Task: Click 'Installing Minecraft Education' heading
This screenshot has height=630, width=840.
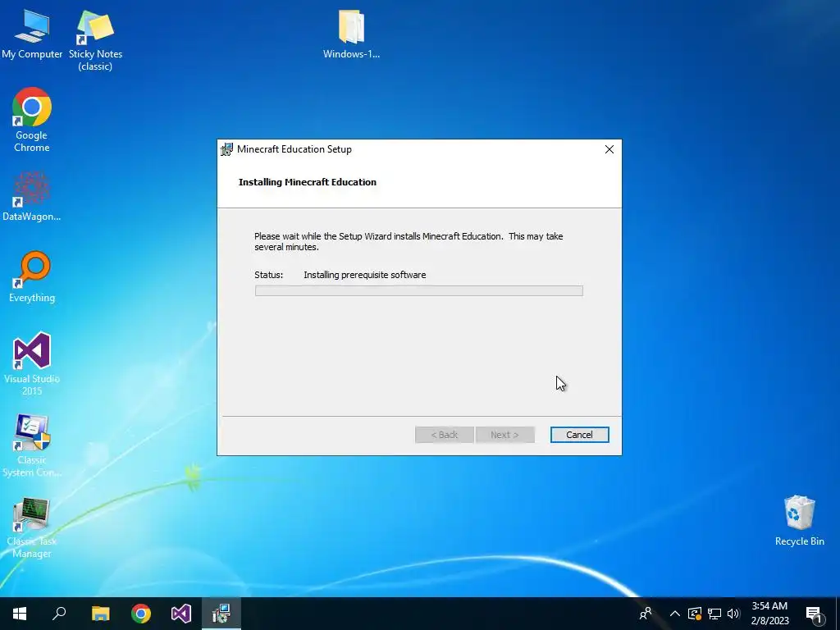Action: pos(308,182)
